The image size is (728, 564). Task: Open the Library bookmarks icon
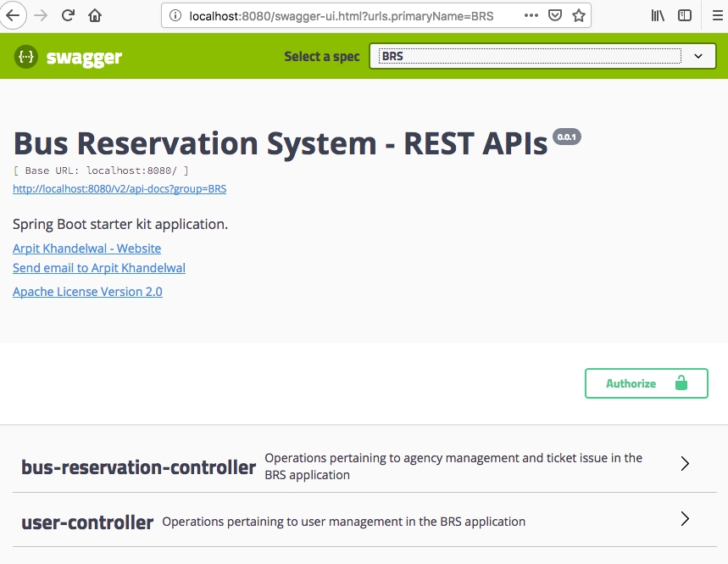(x=658, y=16)
